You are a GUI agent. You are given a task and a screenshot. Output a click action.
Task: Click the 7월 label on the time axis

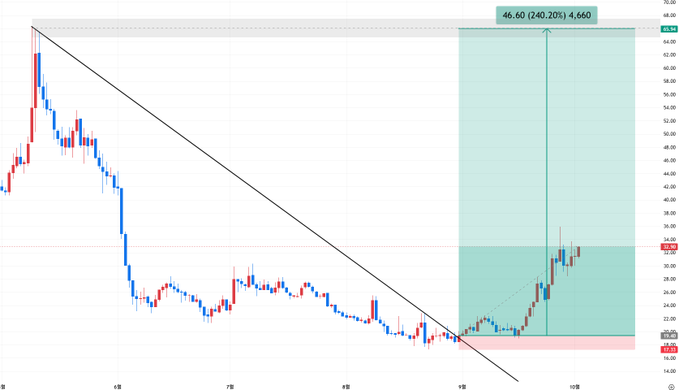point(231,386)
